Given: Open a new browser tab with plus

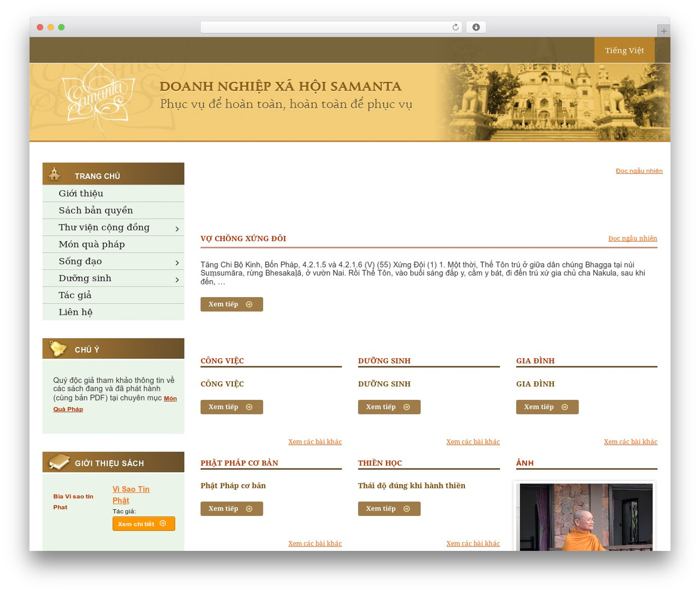Looking at the screenshot, I should coord(663,31).
